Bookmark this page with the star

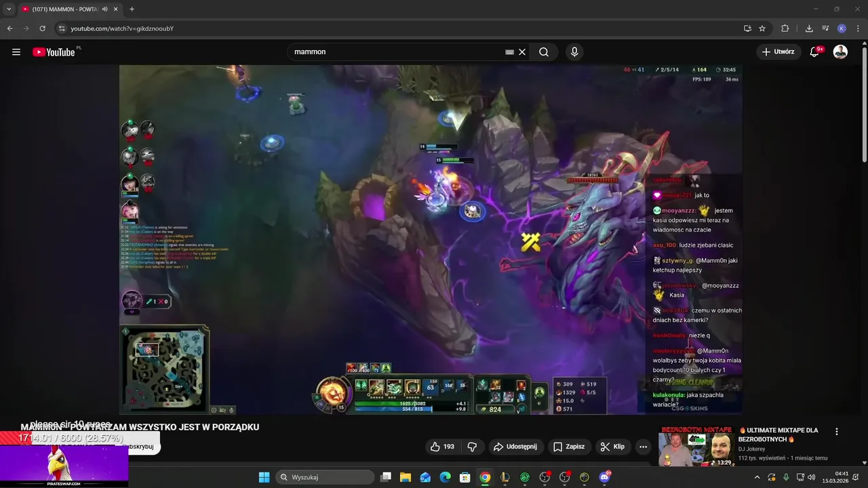[x=762, y=28]
